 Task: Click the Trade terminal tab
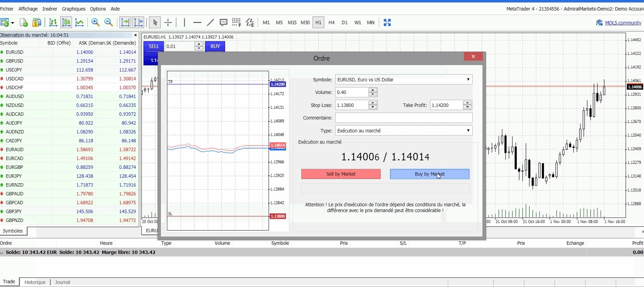(9, 282)
